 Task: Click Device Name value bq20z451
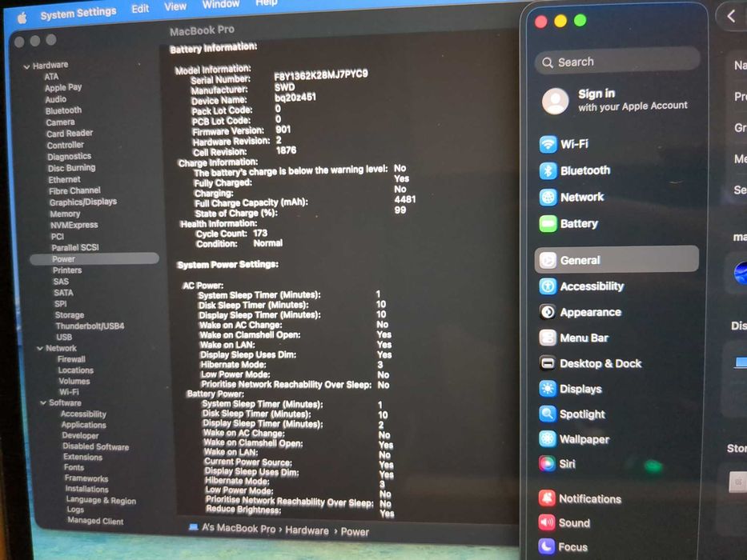(295, 98)
